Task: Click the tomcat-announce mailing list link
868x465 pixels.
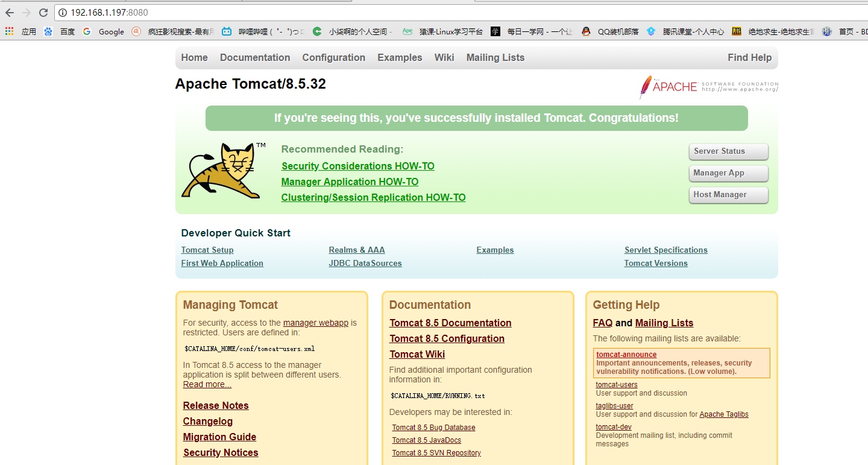Action: (626, 355)
